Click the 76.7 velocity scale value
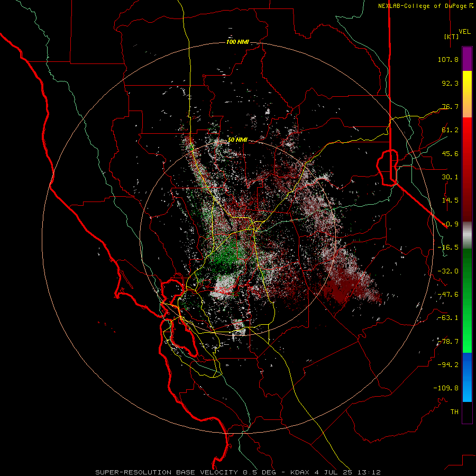This screenshot has width=476, height=476. 450,106
